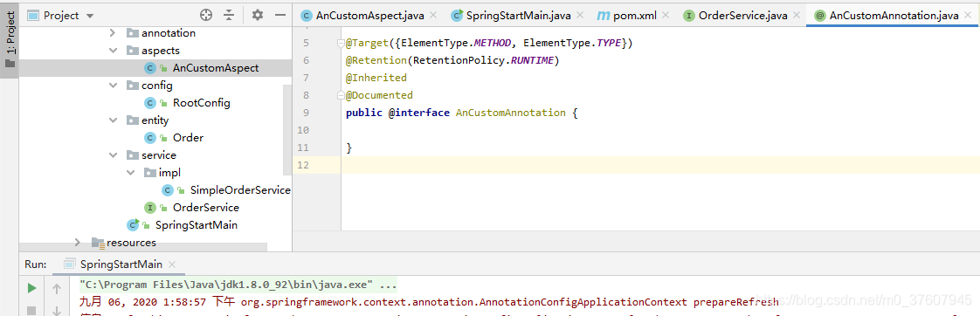Image resolution: width=980 pixels, height=316 pixels.
Task: Toggle fold marker beside @Target annotation
Action: point(342,43)
